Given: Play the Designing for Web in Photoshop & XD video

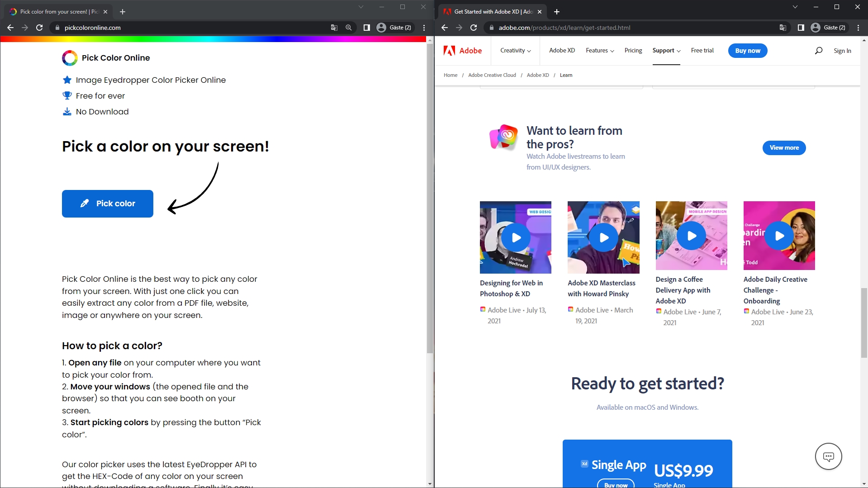Looking at the screenshot, I should 516,237.
